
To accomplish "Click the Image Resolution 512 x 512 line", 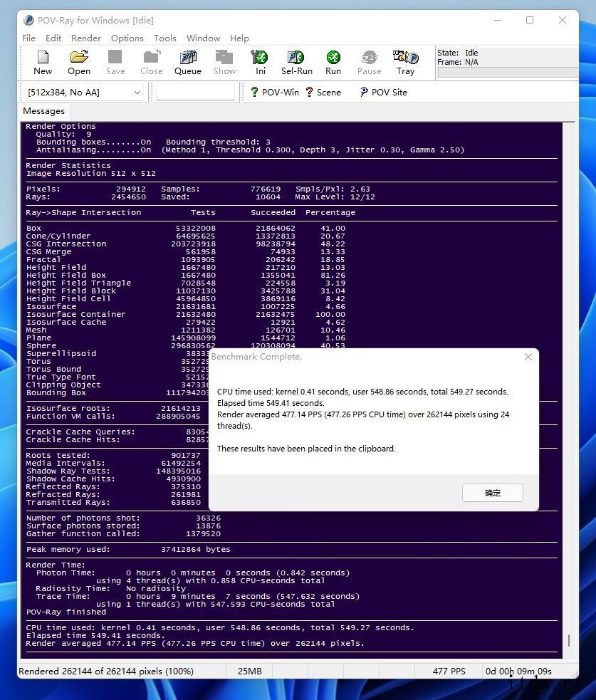I will click(90, 173).
